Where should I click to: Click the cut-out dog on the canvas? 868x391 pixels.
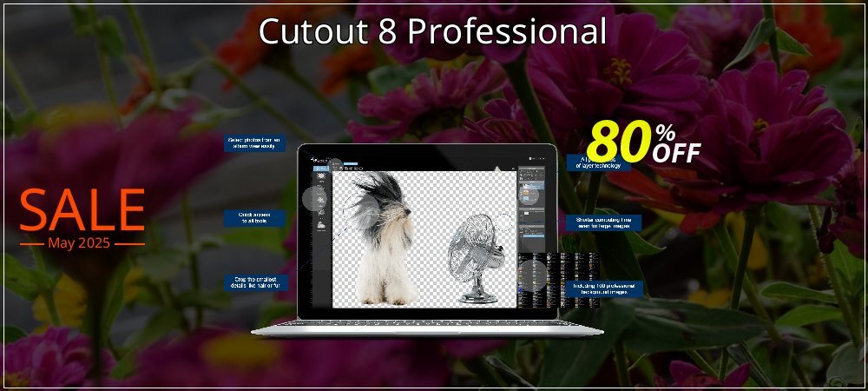(383, 238)
